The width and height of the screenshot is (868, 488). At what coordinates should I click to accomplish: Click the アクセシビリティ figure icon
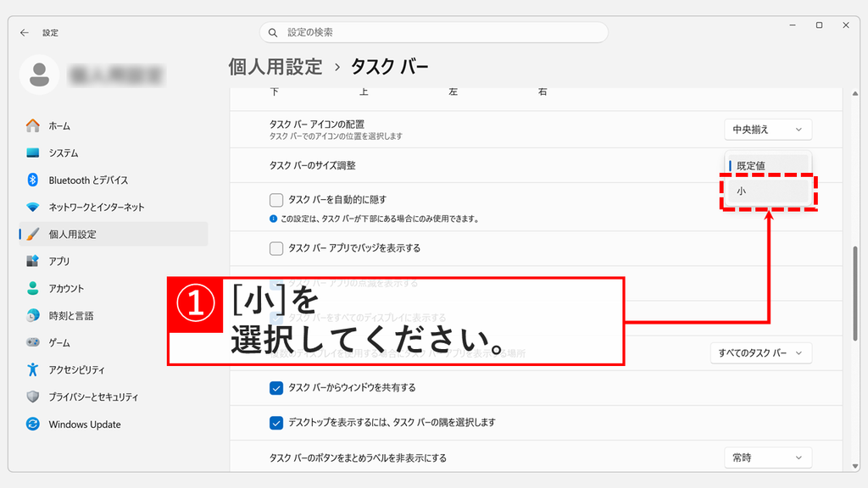coord(33,369)
